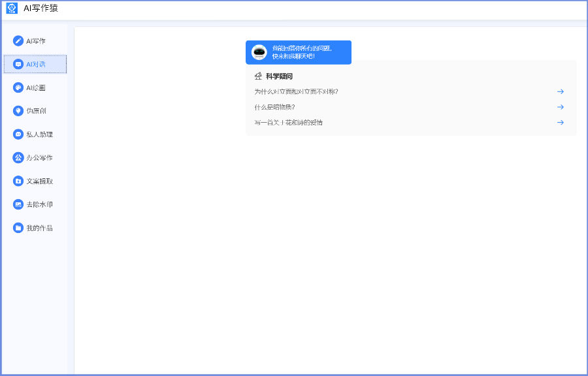Open AI写作 via its pencil icon
Screen dimensions: 588x376
point(18,41)
